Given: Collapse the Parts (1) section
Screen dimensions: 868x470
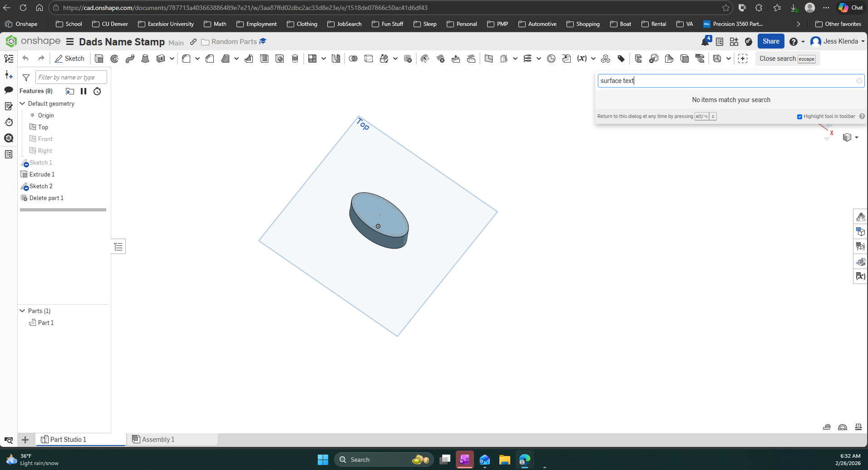Looking at the screenshot, I should (22, 311).
